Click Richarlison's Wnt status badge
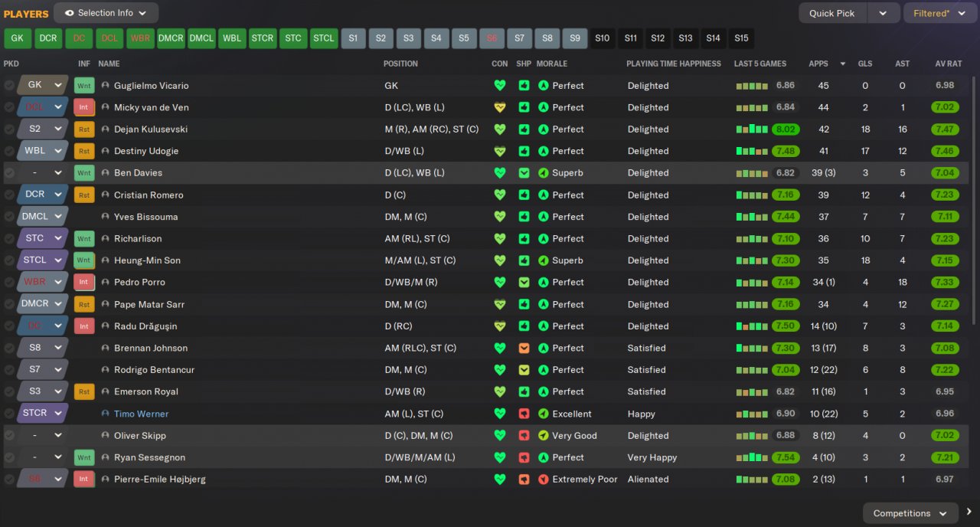 pyautogui.click(x=83, y=239)
